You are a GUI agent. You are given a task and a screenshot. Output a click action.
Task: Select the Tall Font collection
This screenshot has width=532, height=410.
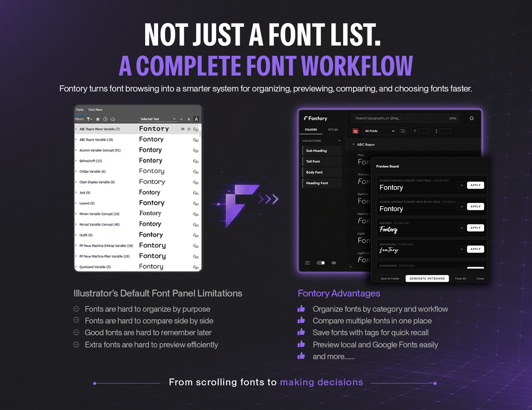321,161
